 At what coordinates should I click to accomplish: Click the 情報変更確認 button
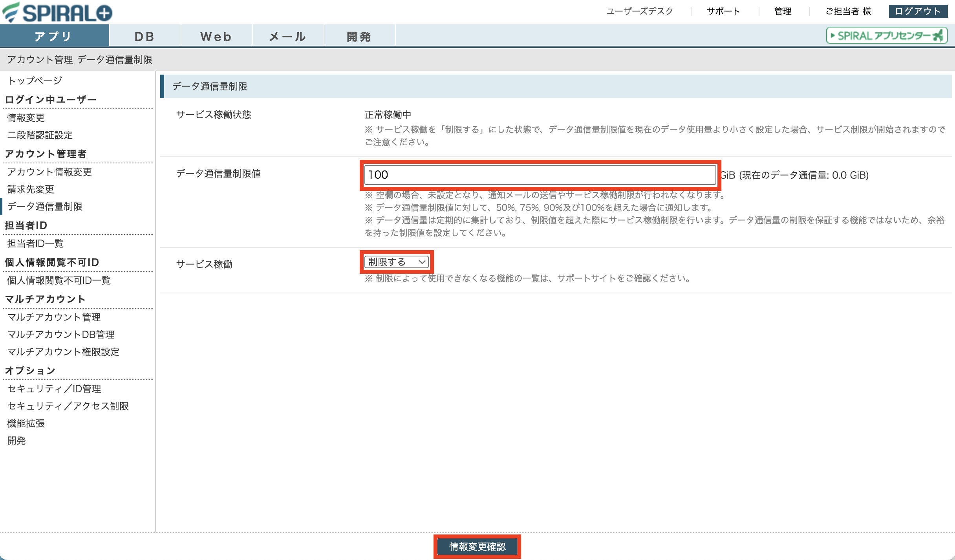477,547
